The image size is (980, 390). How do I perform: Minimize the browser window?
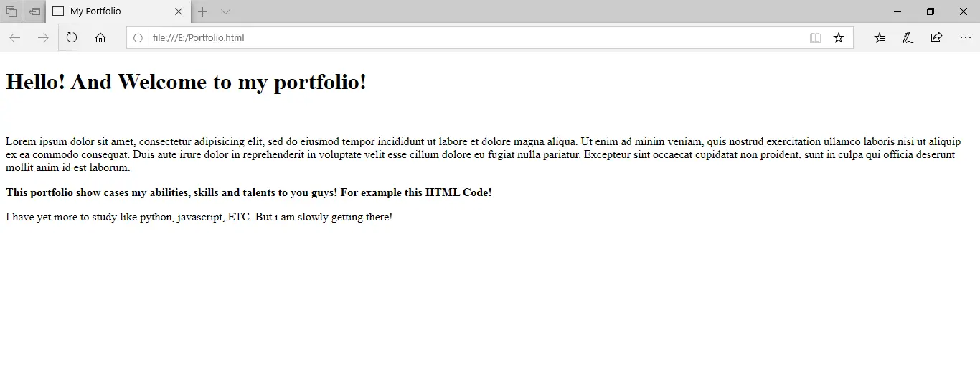pyautogui.click(x=897, y=11)
